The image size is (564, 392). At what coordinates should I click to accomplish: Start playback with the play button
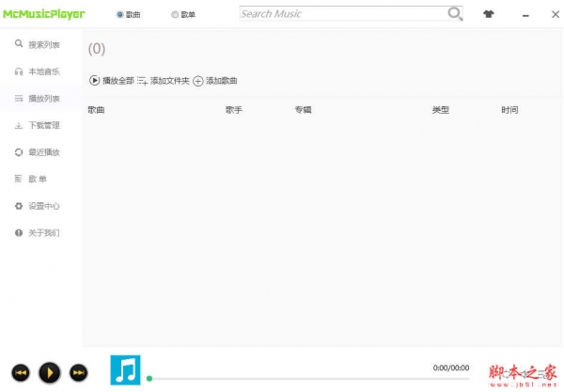click(50, 373)
